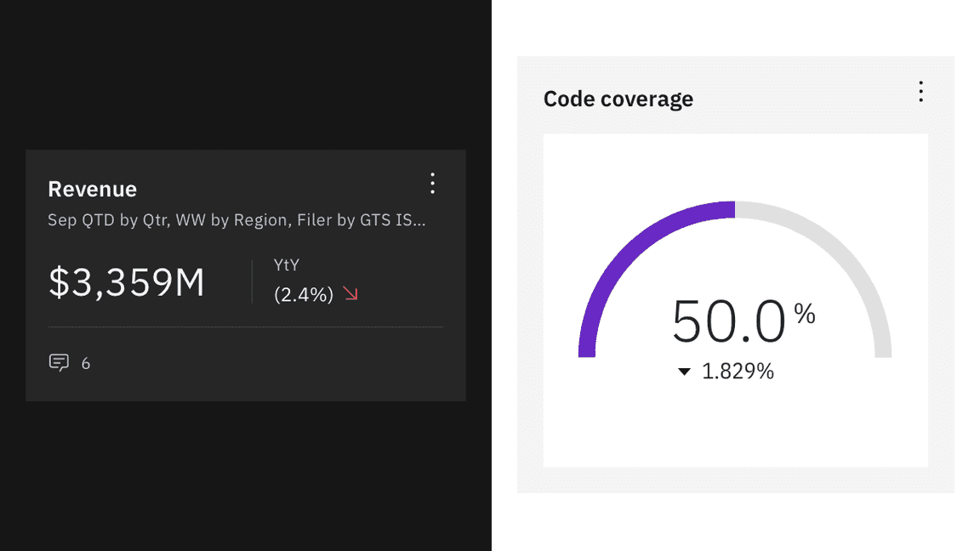Screen dimensions: 980x551
Task: Click the black down triangle beside 1.829%
Action: [684, 372]
